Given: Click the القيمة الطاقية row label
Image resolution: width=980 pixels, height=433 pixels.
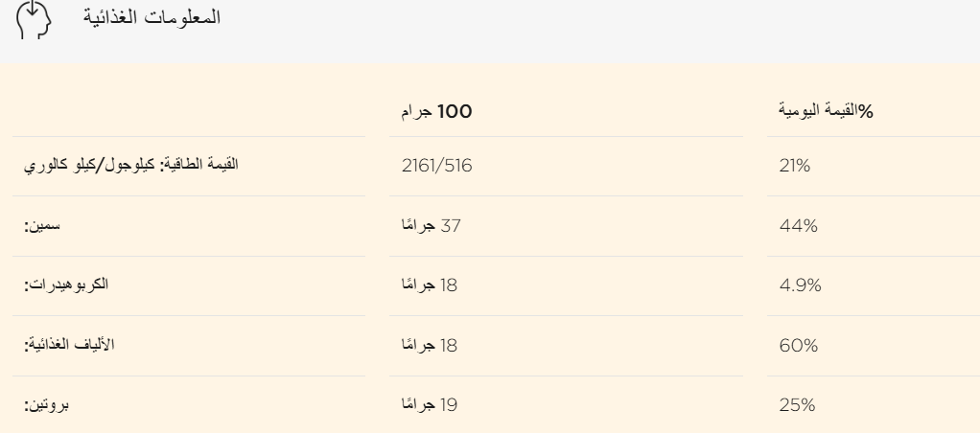Looking at the screenshot, I should point(129,166).
